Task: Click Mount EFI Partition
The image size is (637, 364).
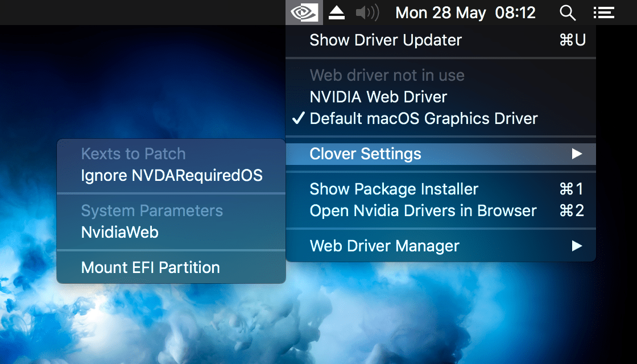Action: click(x=150, y=267)
